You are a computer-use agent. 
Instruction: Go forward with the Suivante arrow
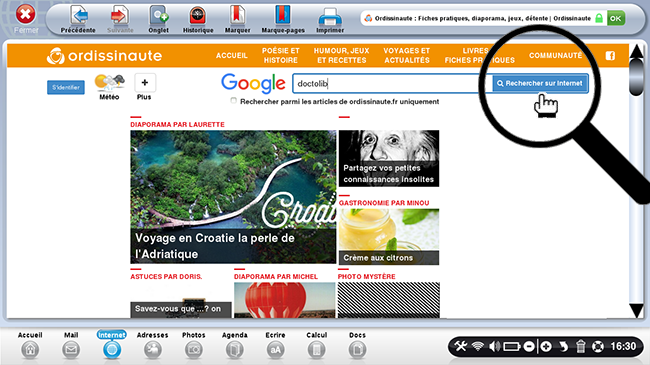(120, 19)
